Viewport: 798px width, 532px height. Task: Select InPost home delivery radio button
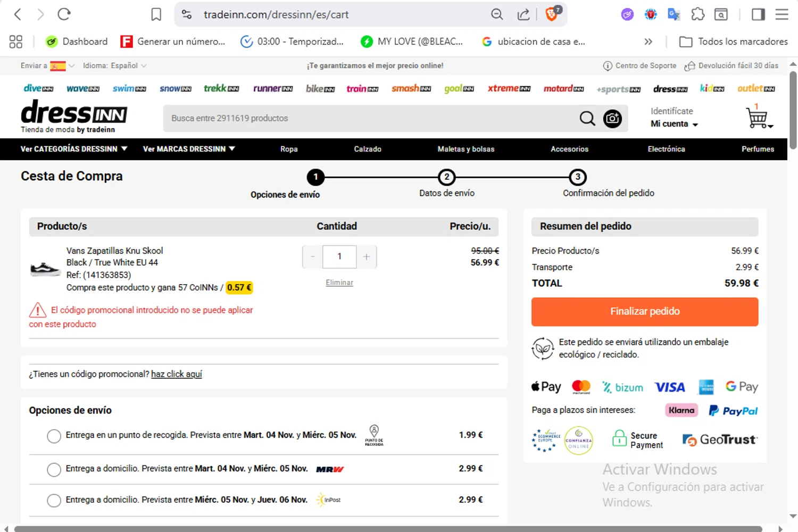pyautogui.click(x=54, y=501)
